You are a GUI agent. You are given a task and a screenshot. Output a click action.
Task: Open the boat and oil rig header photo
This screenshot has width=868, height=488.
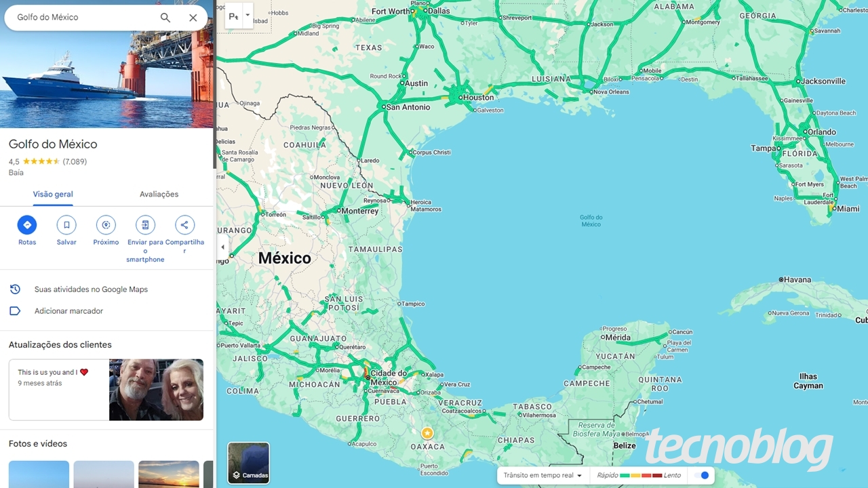[x=106, y=80]
